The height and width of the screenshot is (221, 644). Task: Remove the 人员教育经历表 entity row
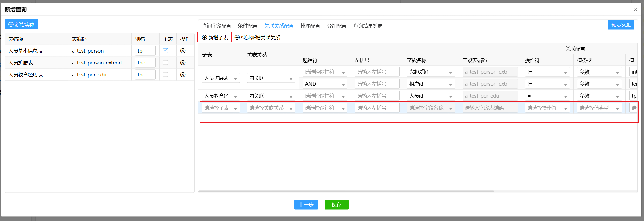coord(183,75)
